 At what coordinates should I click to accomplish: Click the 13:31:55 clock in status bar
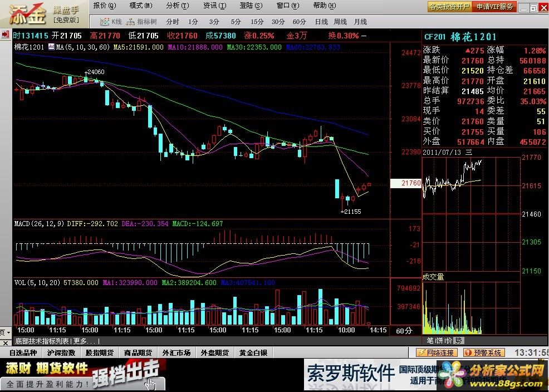(531, 352)
